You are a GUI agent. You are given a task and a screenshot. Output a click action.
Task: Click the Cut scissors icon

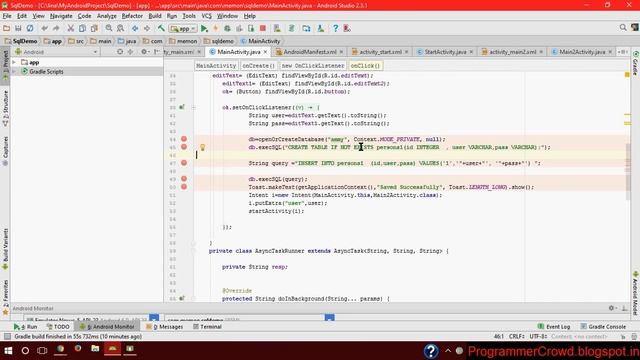[71, 28]
